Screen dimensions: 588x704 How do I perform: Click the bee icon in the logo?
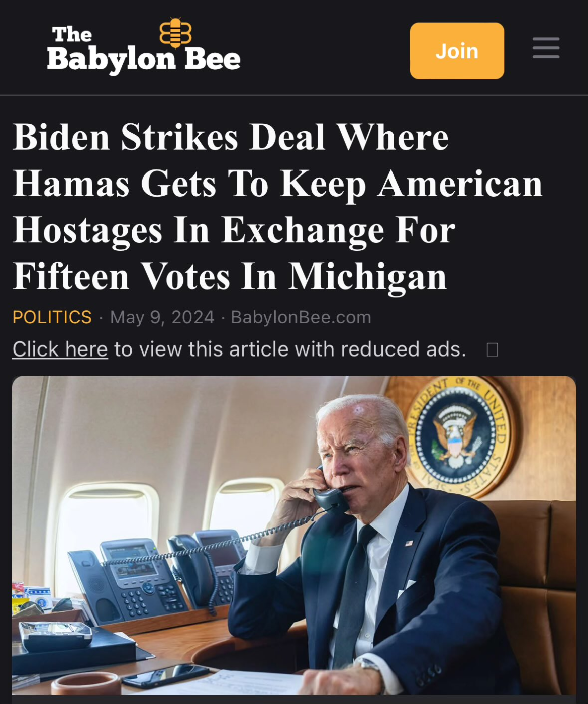coord(175,33)
